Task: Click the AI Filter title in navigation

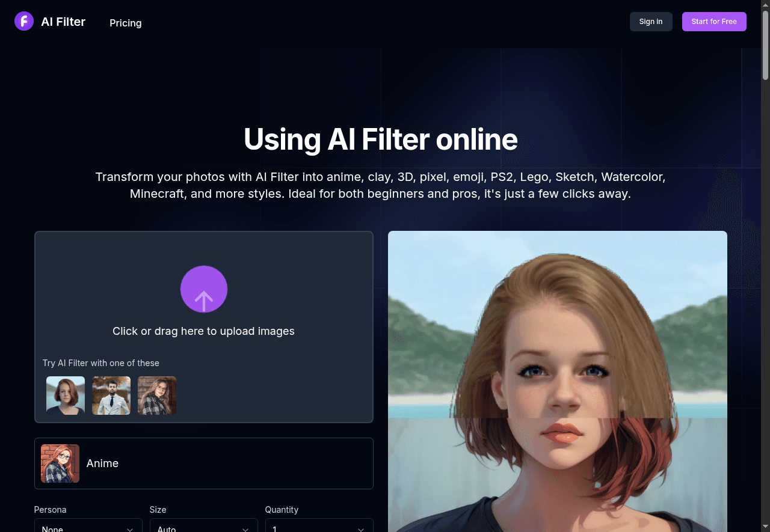Action: (63, 22)
